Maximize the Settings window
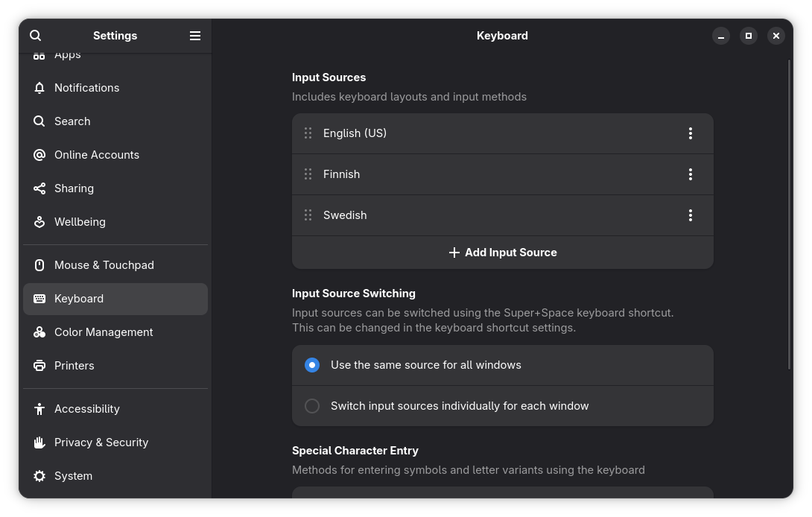This screenshot has height=517, width=812. click(748, 36)
